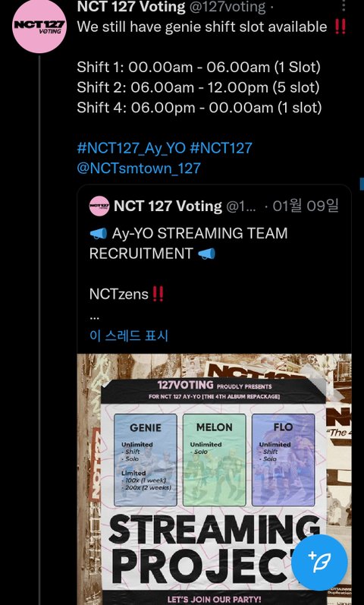Image resolution: width=364 pixels, height=605 pixels.
Task: Tap the compose tweet floating button
Action: click(x=319, y=562)
